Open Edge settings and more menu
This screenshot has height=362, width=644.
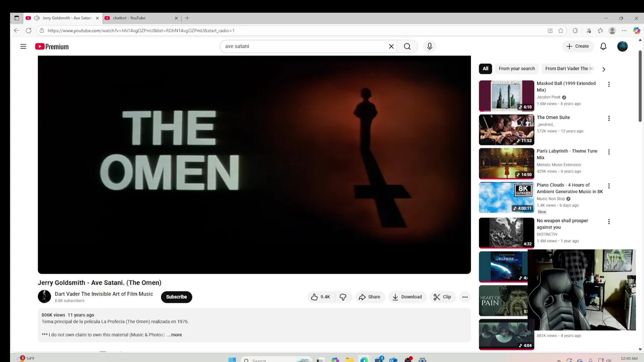[x=624, y=31]
